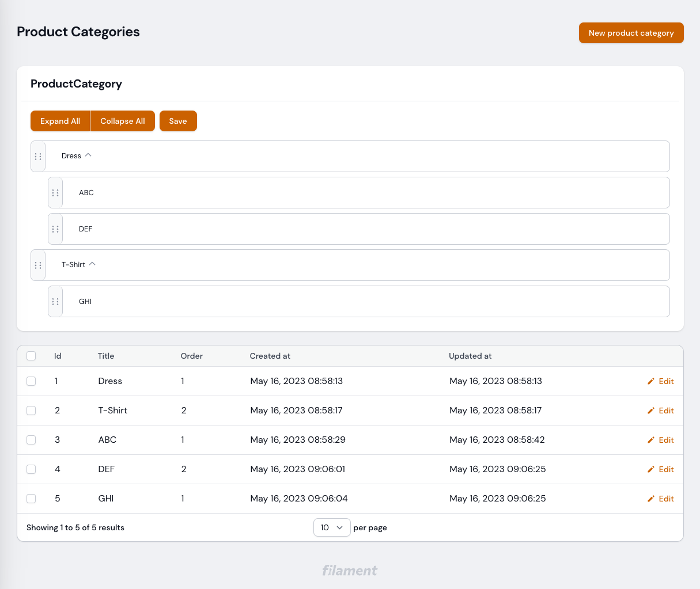Click the drag handle beside GHI category

(x=55, y=301)
